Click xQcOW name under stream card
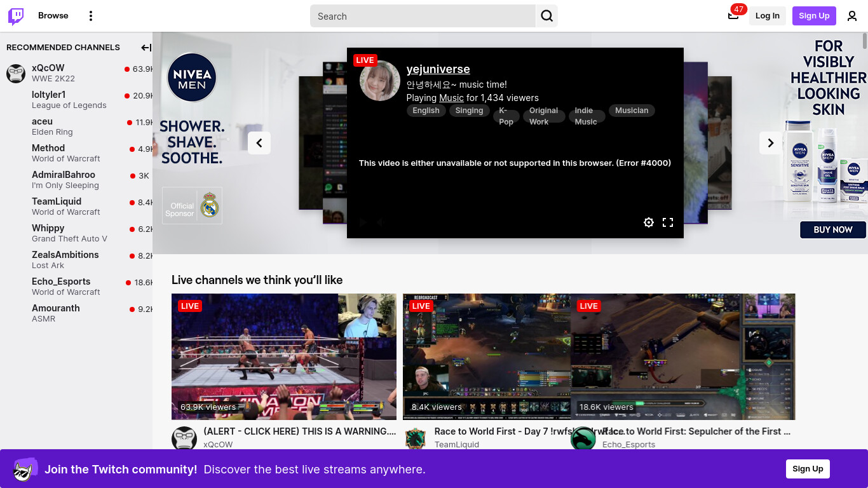 pos(218,445)
